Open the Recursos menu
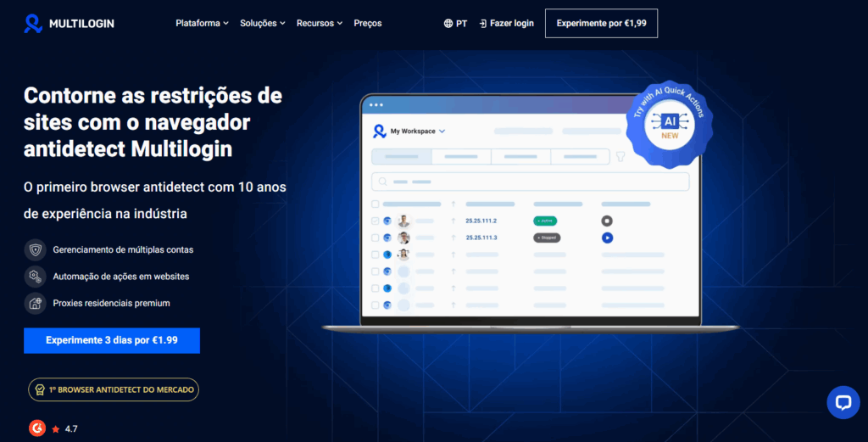 coord(319,24)
